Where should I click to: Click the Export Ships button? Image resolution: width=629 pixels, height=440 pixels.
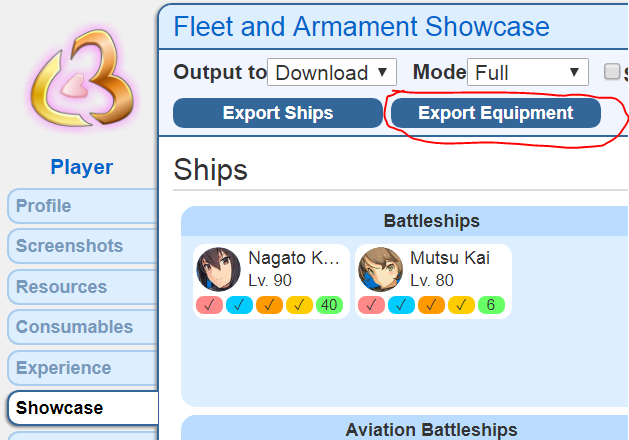tap(278, 113)
